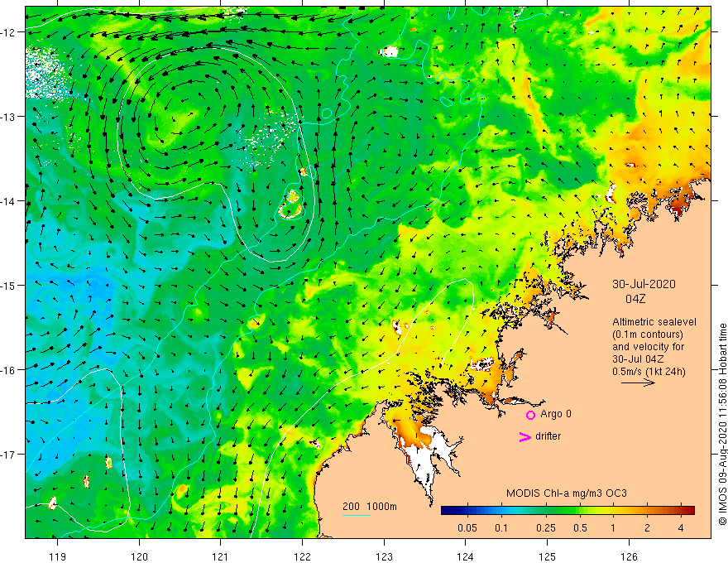Click the '125' longitude axis label

point(548,556)
